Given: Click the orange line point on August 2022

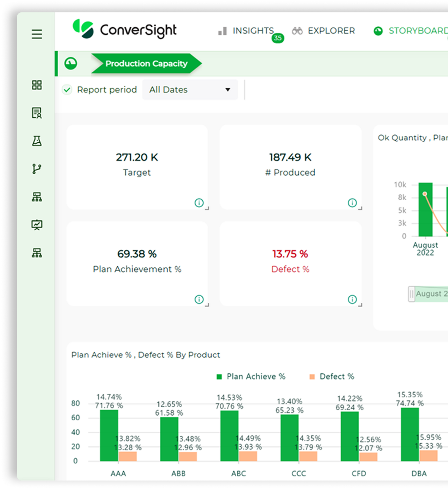Looking at the screenshot, I should tap(425, 194).
